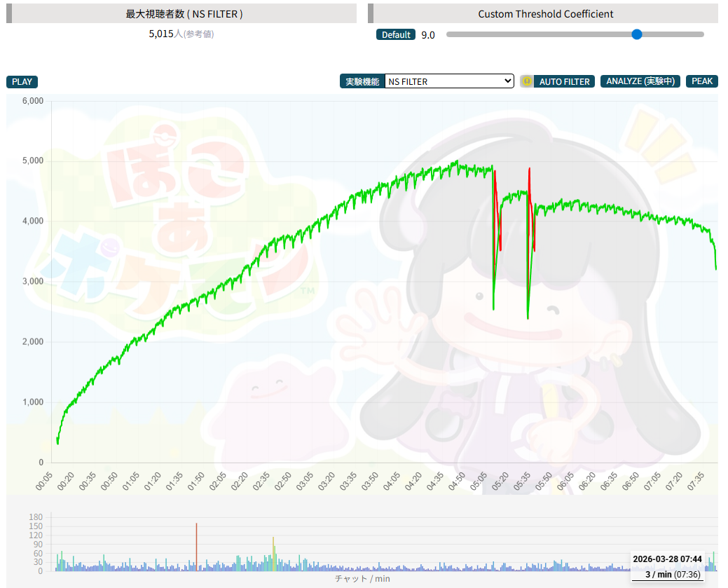Click the 3 / min (07:36) tooltip value
Screen dimensions: 728x588
tap(673, 575)
